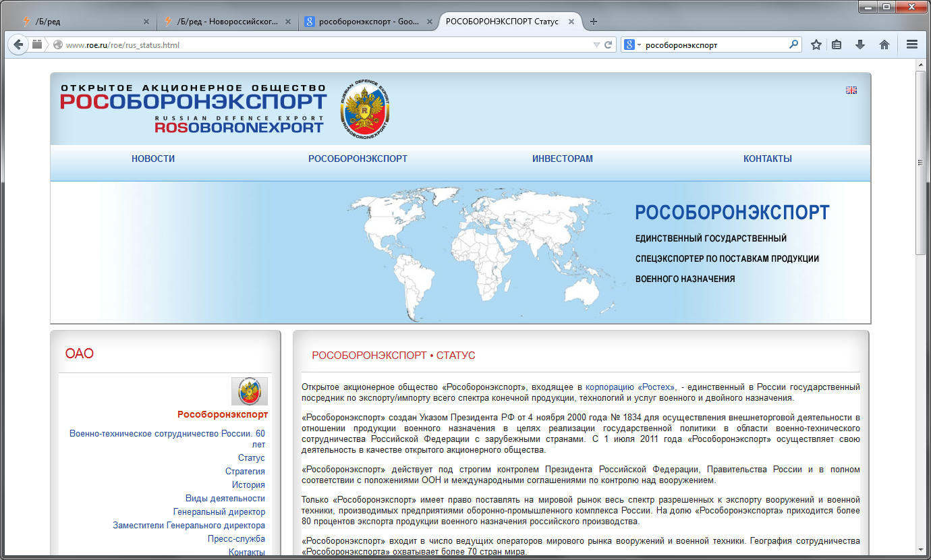
Task: Open the Стратегия sidebar link
Action: click(x=245, y=472)
